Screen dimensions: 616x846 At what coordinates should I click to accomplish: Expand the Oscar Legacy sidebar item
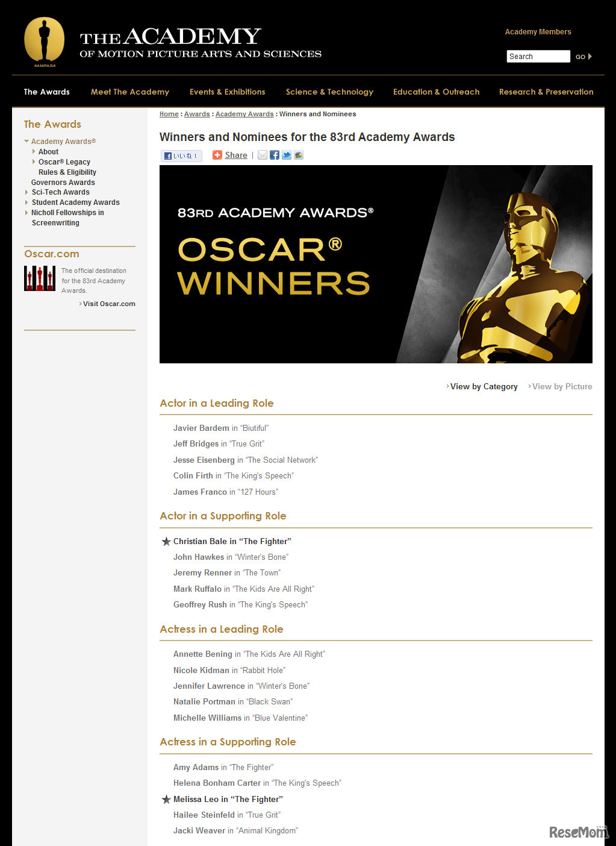point(34,162)
